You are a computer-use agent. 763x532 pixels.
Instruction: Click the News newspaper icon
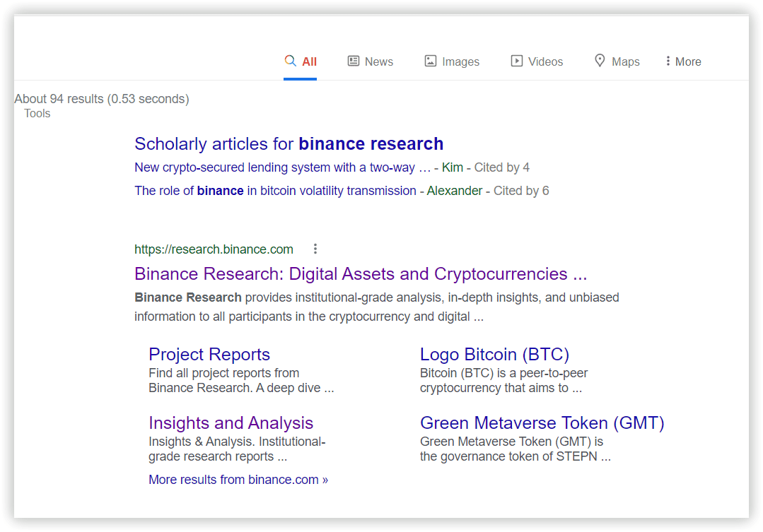tap(354, 61)
